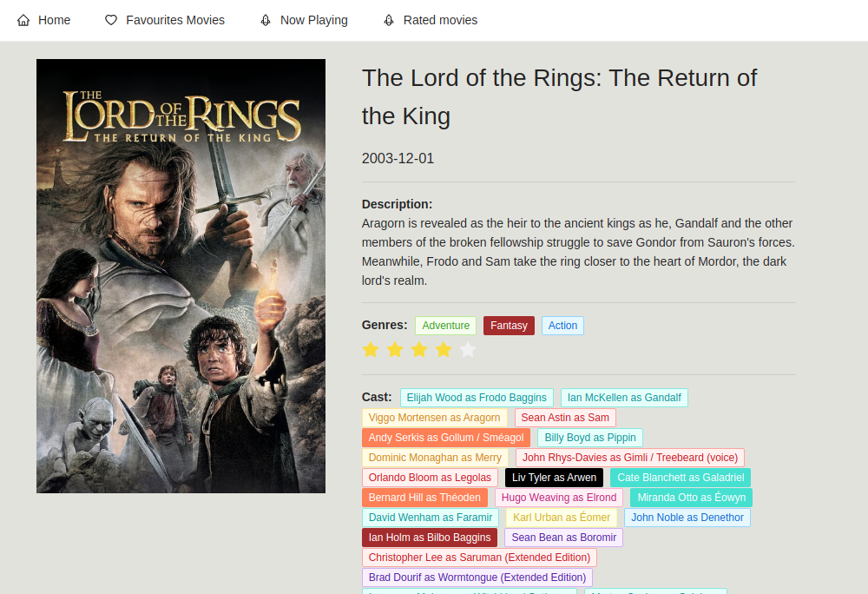868x594 pixels.
Task: Click the Bernard Hill as Théoden tag
Action: coord(424,497)
